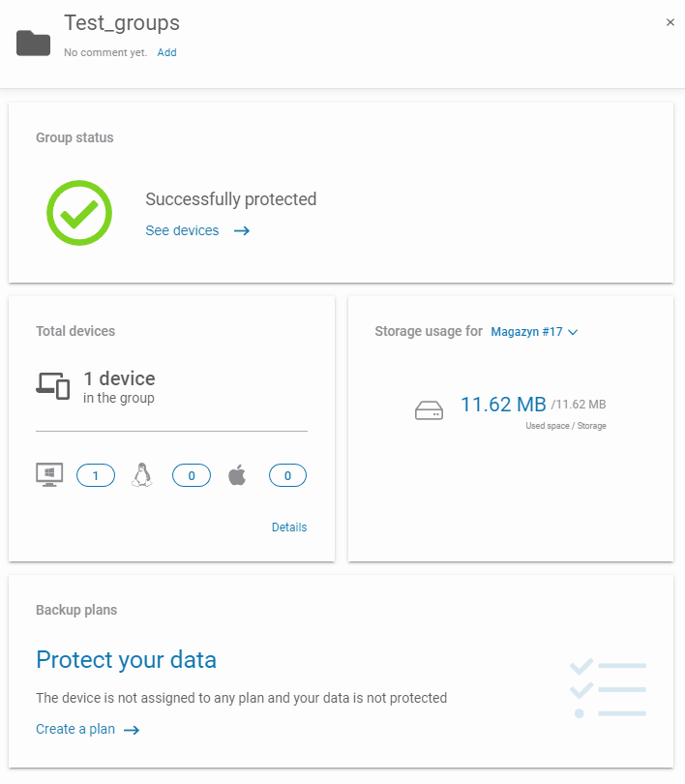Click the Test_groups folder icon

point(33,43)
